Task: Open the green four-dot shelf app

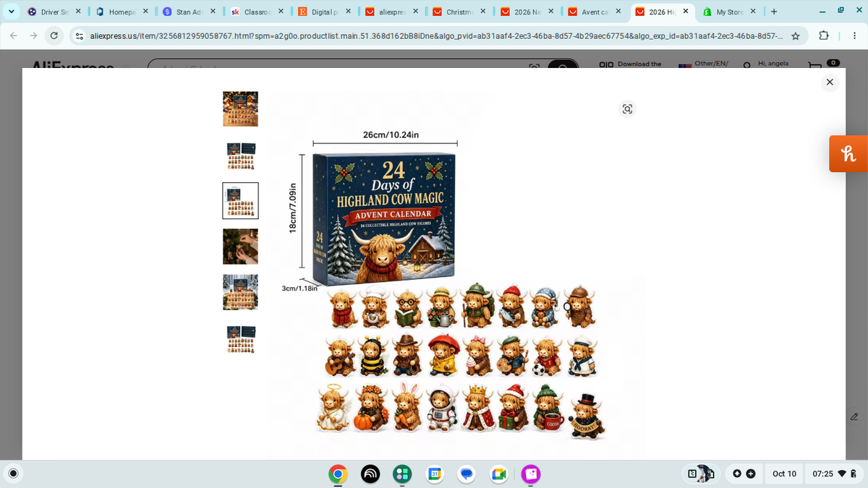Action: point(402,474)
